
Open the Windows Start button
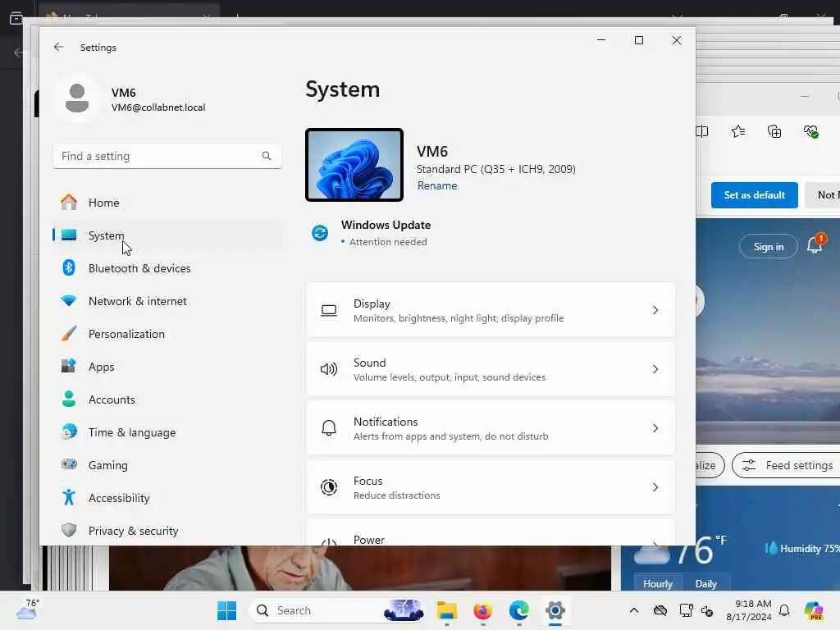click(x=226, y=610)
